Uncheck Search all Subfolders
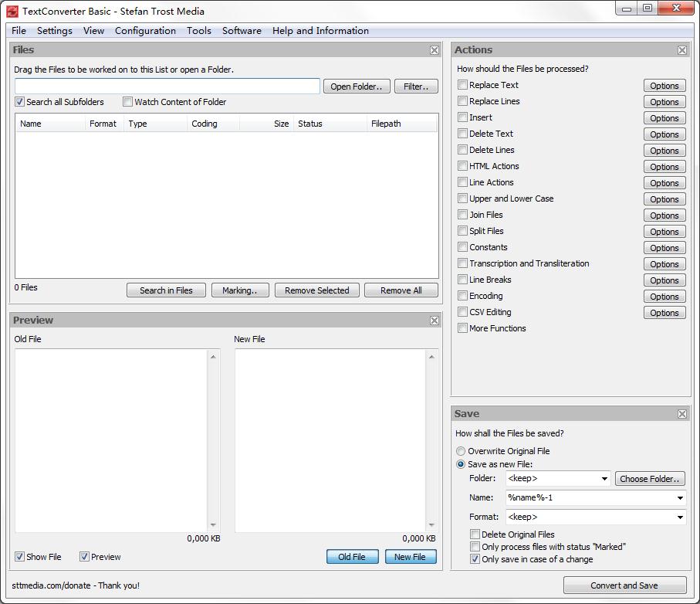Image resolution: width=700 pixels, height=604 pixels. 20,102
